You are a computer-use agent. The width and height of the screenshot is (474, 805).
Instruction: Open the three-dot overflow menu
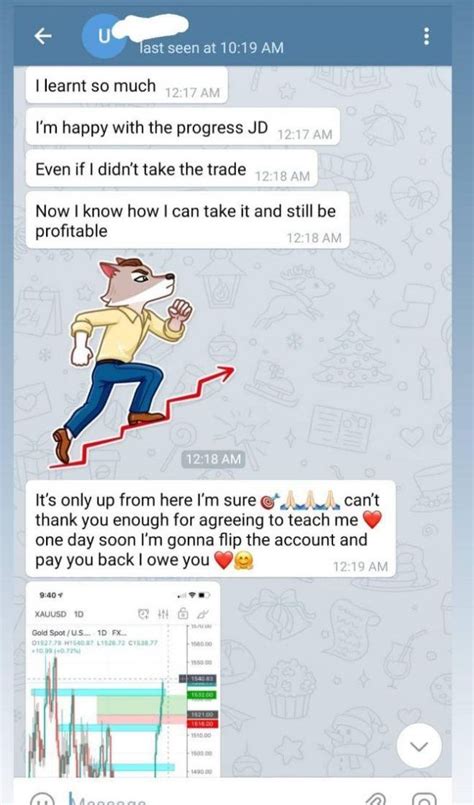426,36
